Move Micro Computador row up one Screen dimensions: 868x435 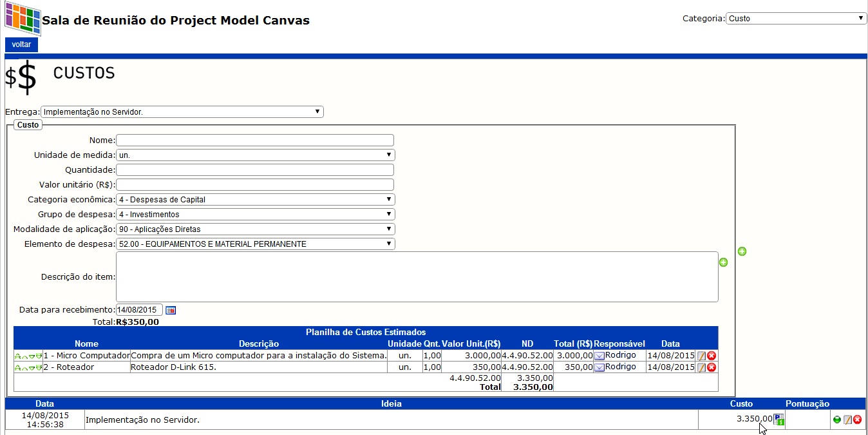pyautogui.click(x=24, y=356)
